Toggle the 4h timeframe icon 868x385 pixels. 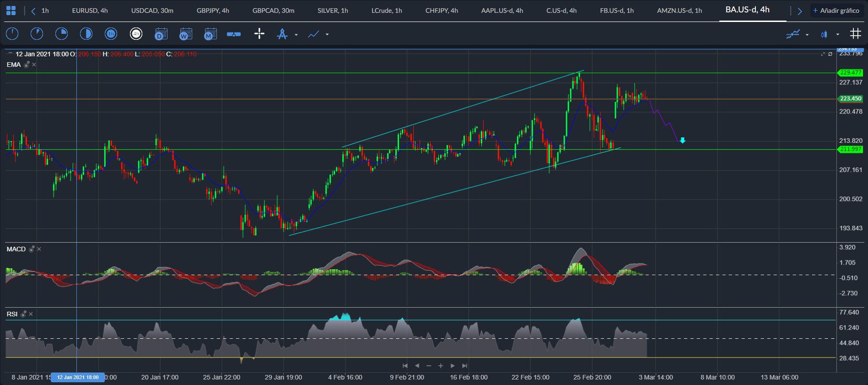pos(136,33)
